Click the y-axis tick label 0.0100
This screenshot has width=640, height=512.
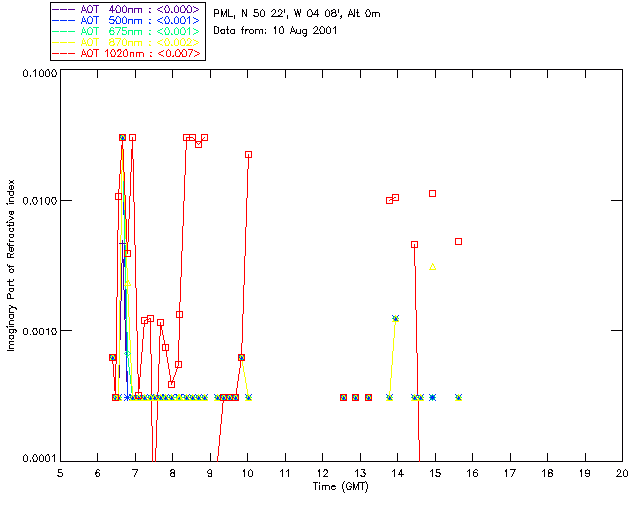click(x=40, y=201)
